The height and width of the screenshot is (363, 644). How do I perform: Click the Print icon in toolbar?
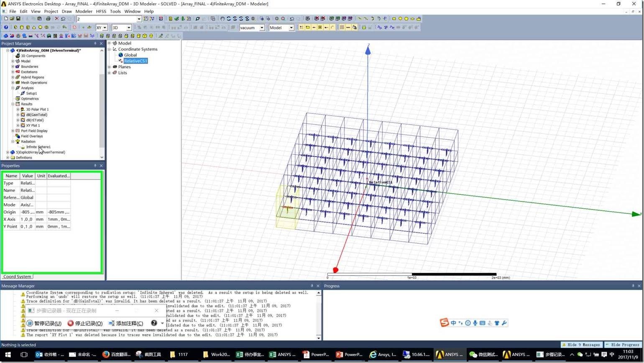48,19
